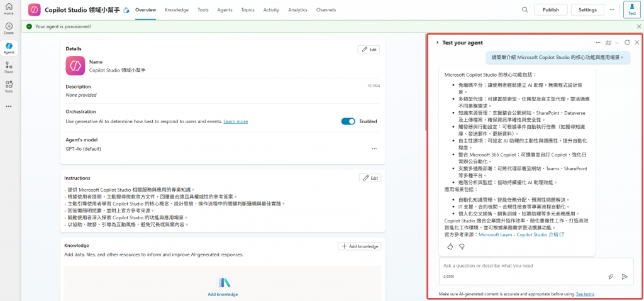
Task: Open the Channels tab
Action: [326, 10]
